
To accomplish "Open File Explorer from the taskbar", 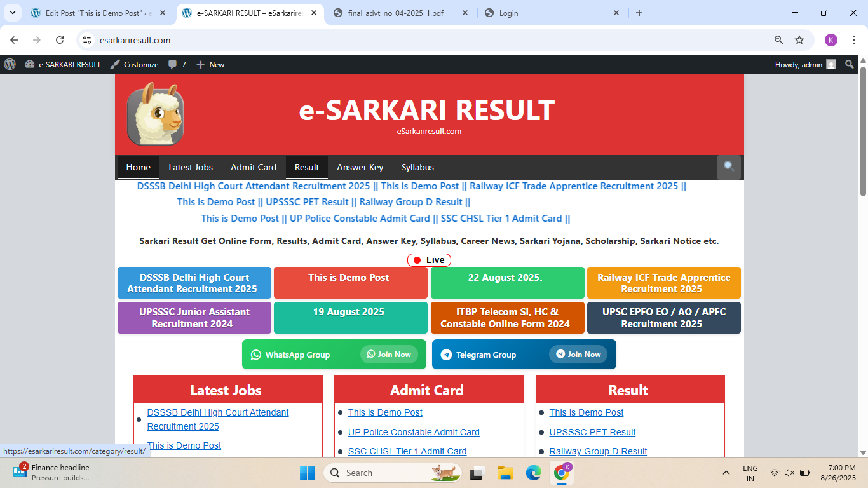I will click(505, 473).
